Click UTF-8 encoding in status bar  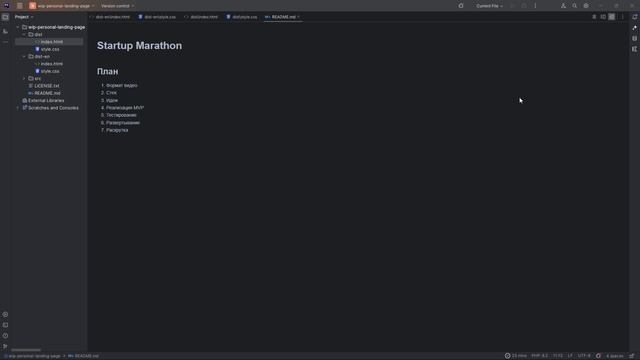tap(584, 356)
